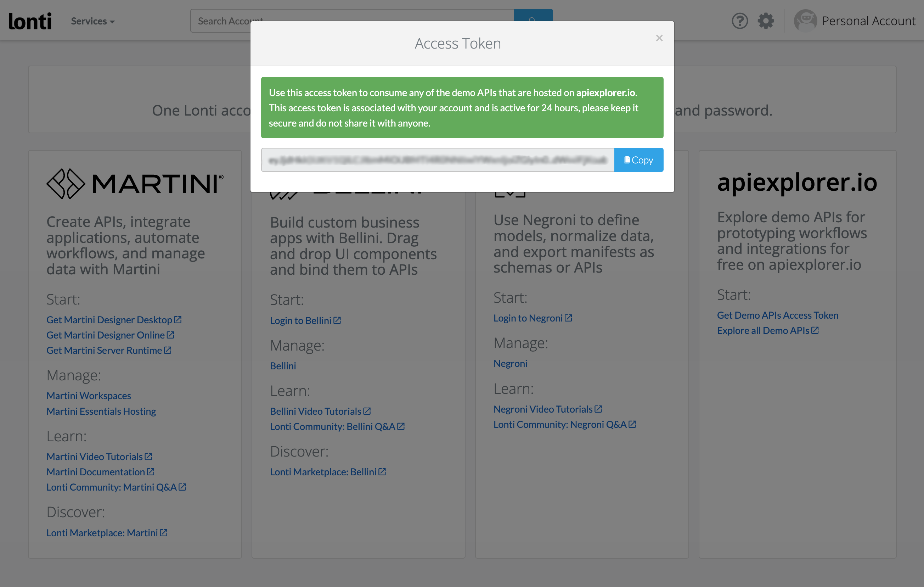Viewport: 924px width, 587px height.
Task: Open Negroni under Manage
Action: pos(510,363)
